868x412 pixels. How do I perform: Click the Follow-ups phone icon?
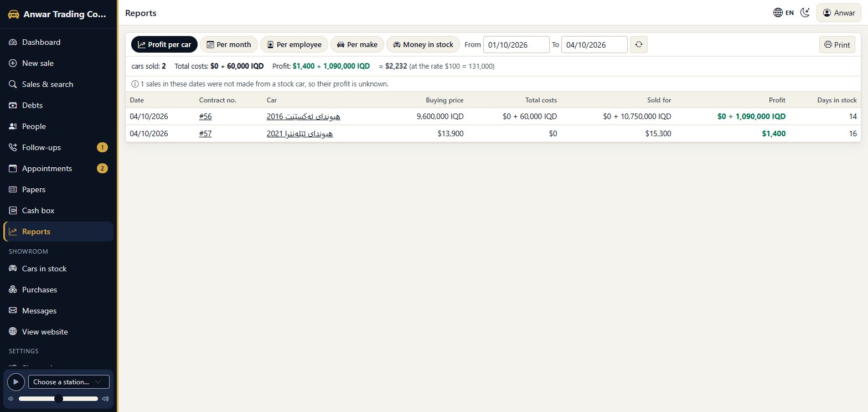click(13, 147)
